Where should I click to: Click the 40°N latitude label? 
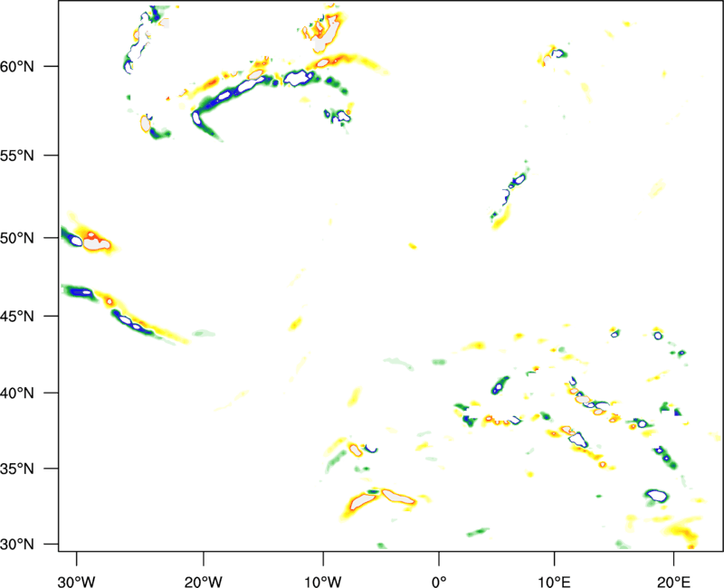17,394
